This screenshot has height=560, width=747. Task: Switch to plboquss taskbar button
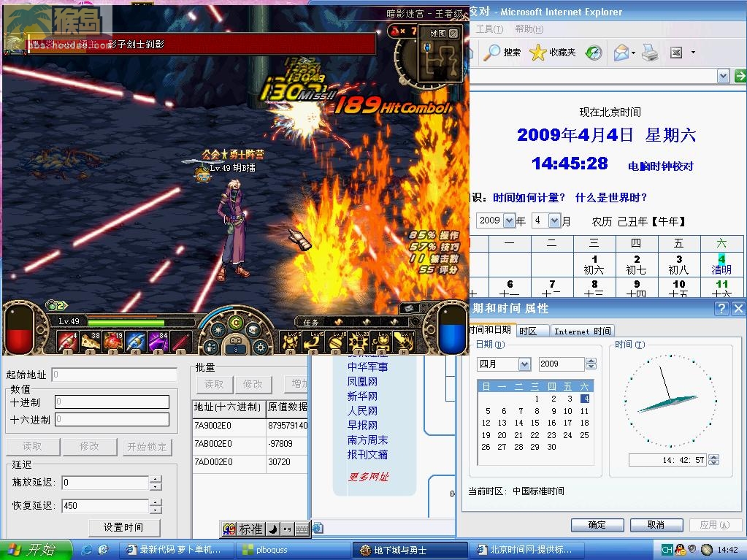pyautogui.click(x=294, y=550)
